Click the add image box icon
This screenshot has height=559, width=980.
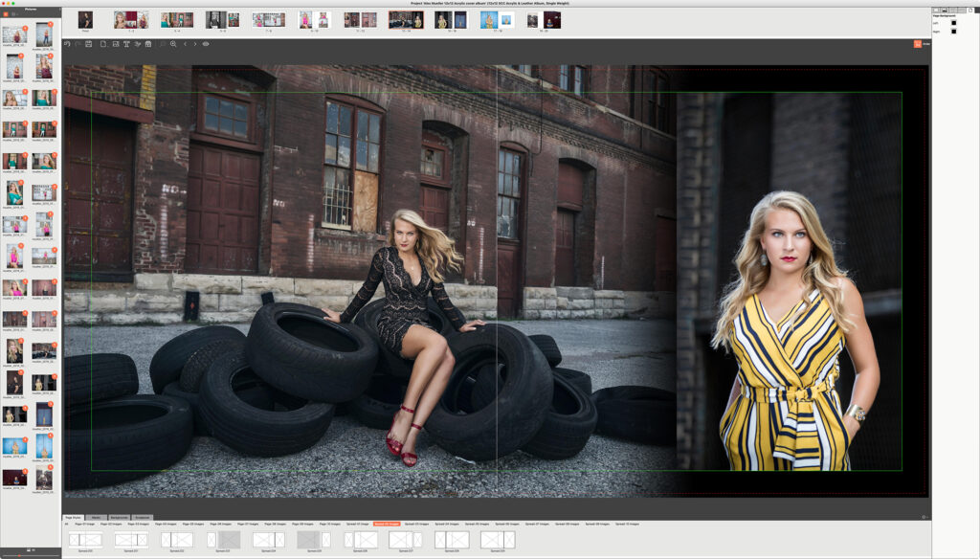[x=115, y=44]
